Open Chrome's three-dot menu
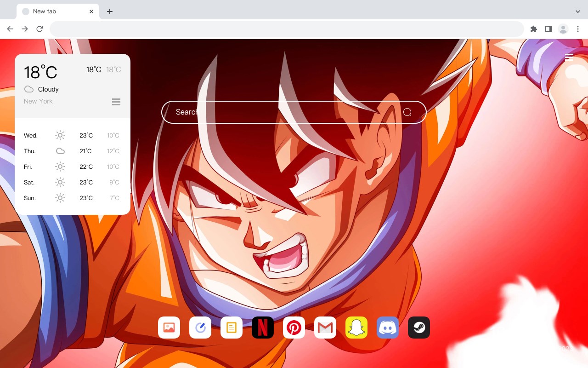588x368 pixels. 578,29
